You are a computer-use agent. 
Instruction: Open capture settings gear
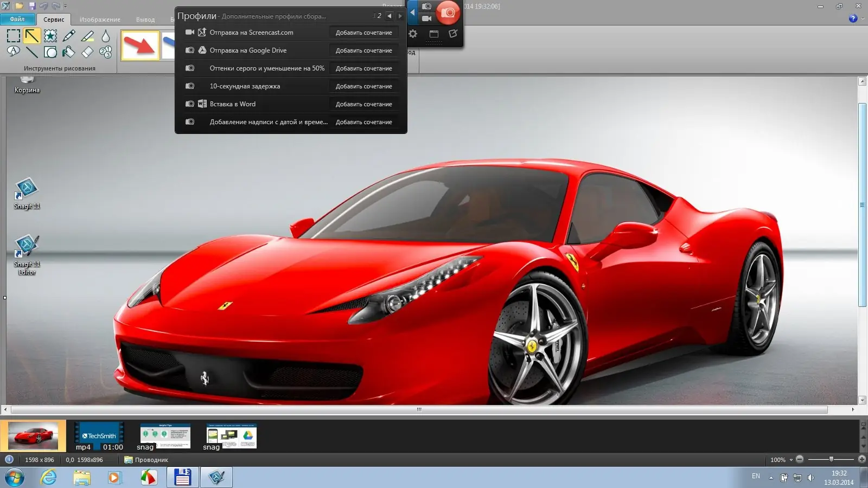(x=413, y=34)
